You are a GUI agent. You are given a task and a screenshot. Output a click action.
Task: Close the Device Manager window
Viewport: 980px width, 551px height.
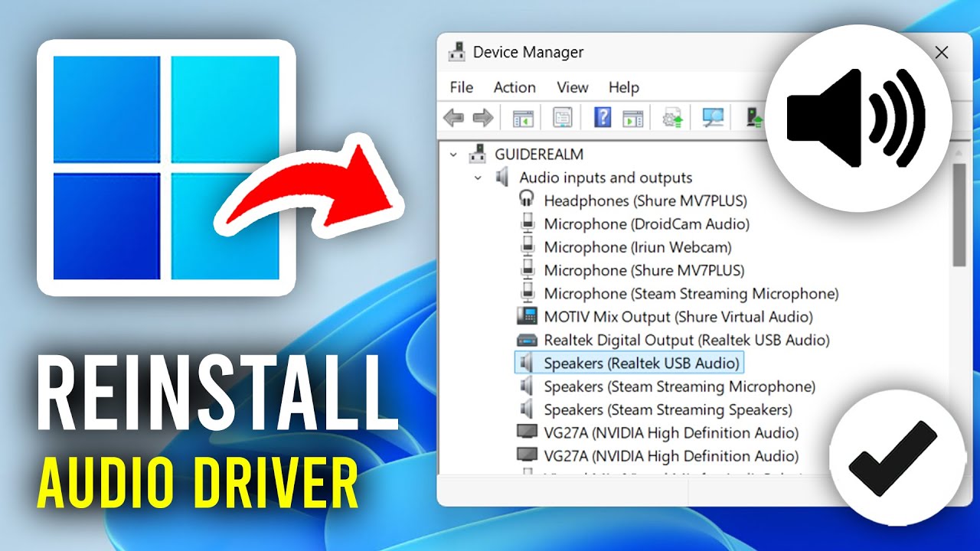click(x=942, y=52)
